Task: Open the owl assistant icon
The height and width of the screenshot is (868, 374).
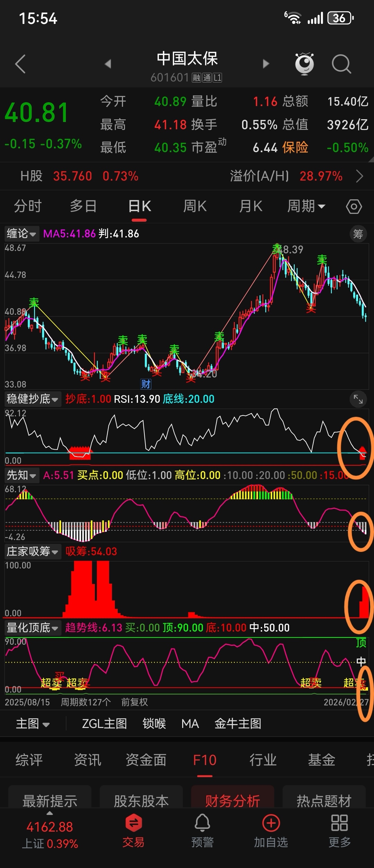Action: tap(304, 64)
